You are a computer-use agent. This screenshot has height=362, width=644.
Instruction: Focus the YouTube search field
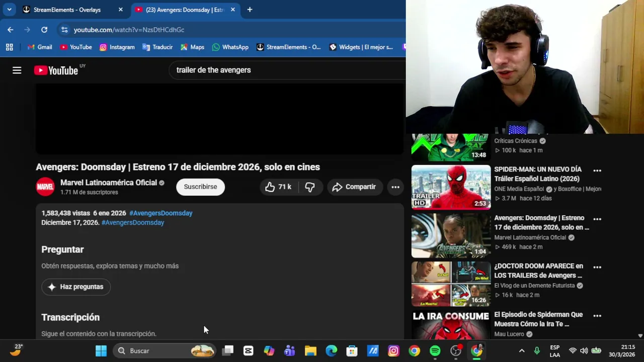[287, 70]
